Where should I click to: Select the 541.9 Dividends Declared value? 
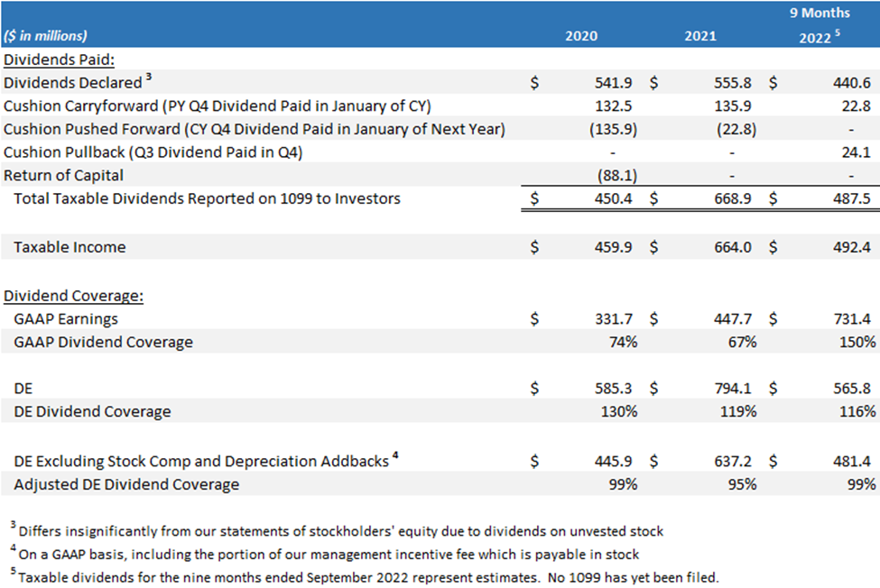[x=613, y=82]
